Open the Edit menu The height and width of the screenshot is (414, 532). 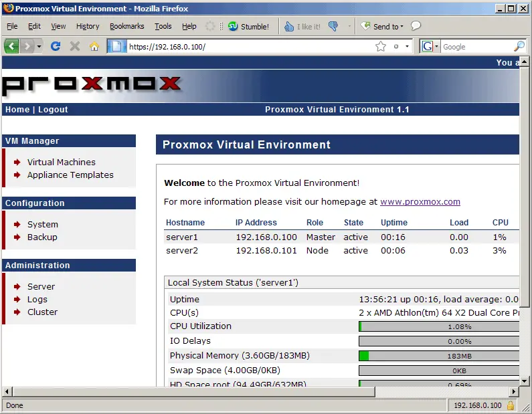click(34, 26)
